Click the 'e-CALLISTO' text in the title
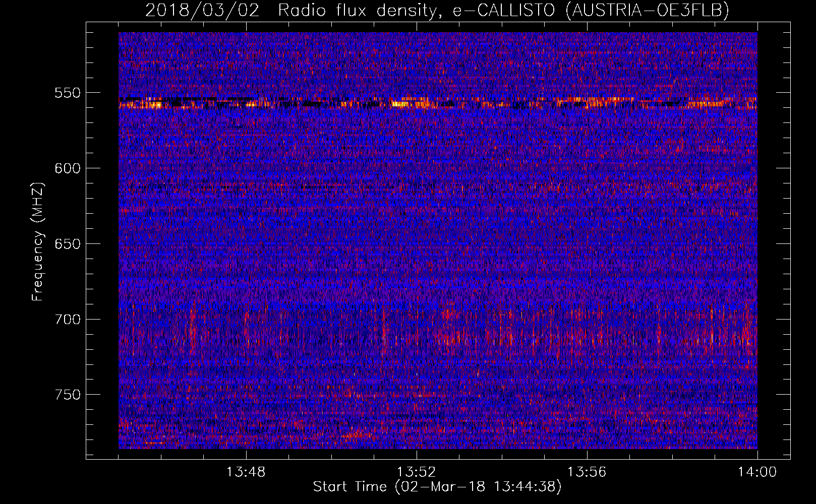This screenshot has height=504, width=816. click(503, 10)
